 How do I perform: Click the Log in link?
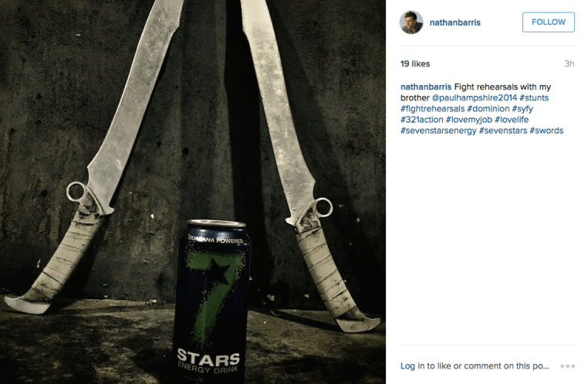coord(413,366)
